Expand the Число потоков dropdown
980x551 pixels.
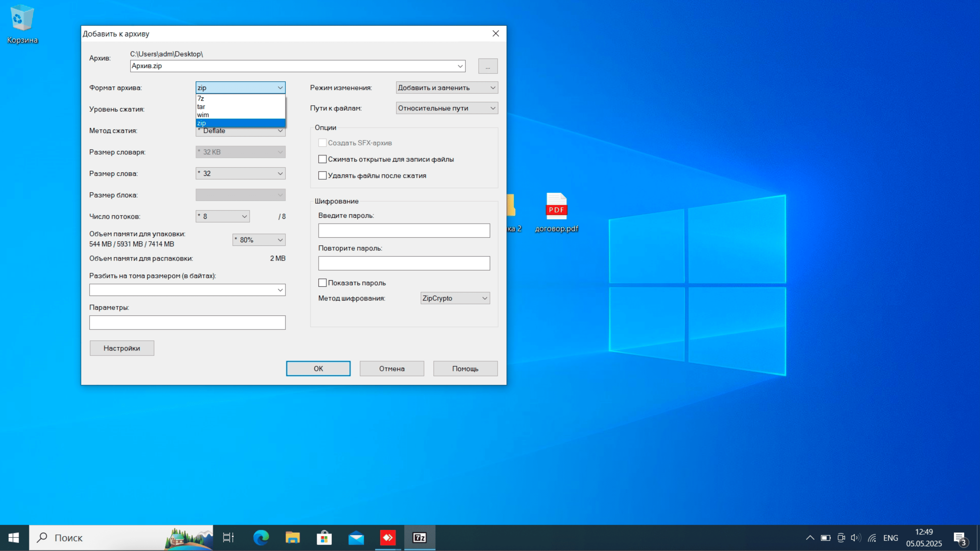tap(223, 216)
